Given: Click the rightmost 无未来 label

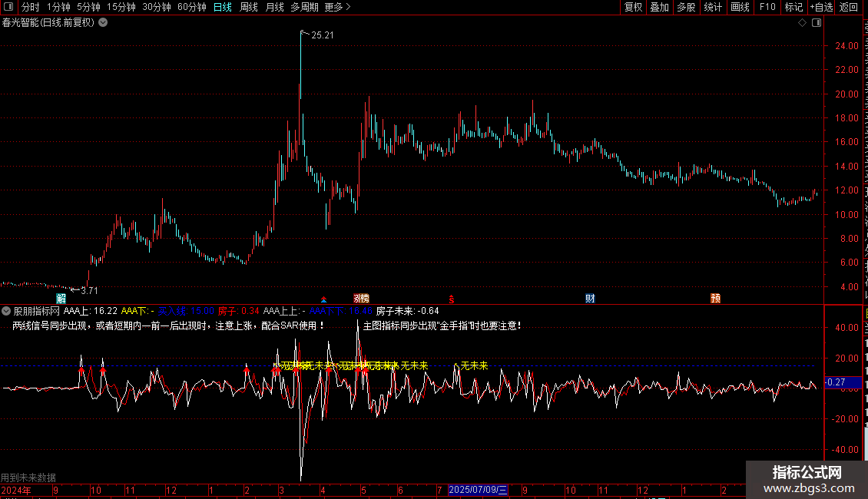Looking at the screenshot, I should (x=475, y=365).
